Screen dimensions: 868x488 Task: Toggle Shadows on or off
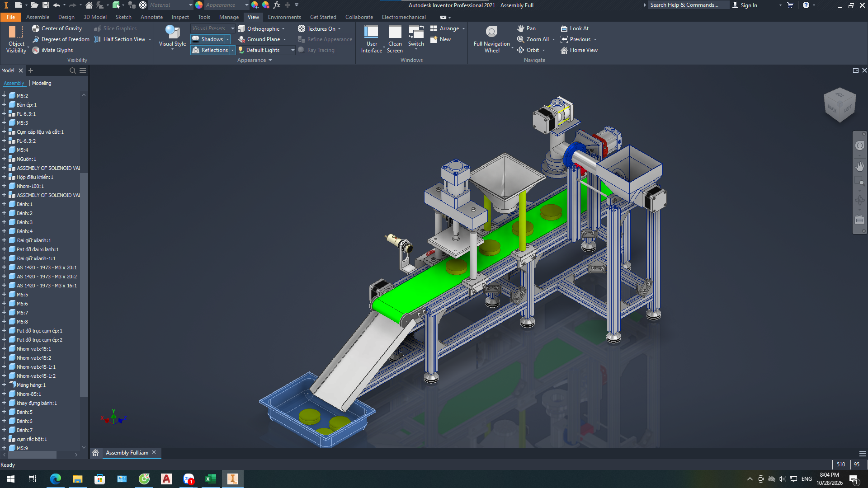pyautogui.click(x=208, y=39)
